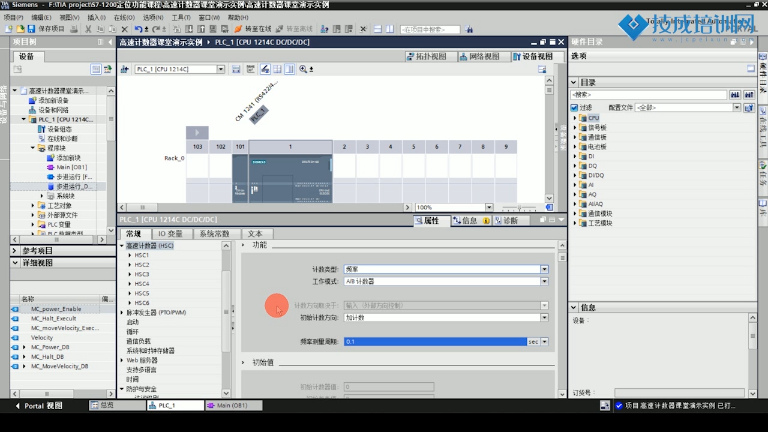Image resolution: width=768 pixels, height=432 pixels.
Task: Toggle the 过滤 filter checkbox in catalog
Action: point(575,107)
